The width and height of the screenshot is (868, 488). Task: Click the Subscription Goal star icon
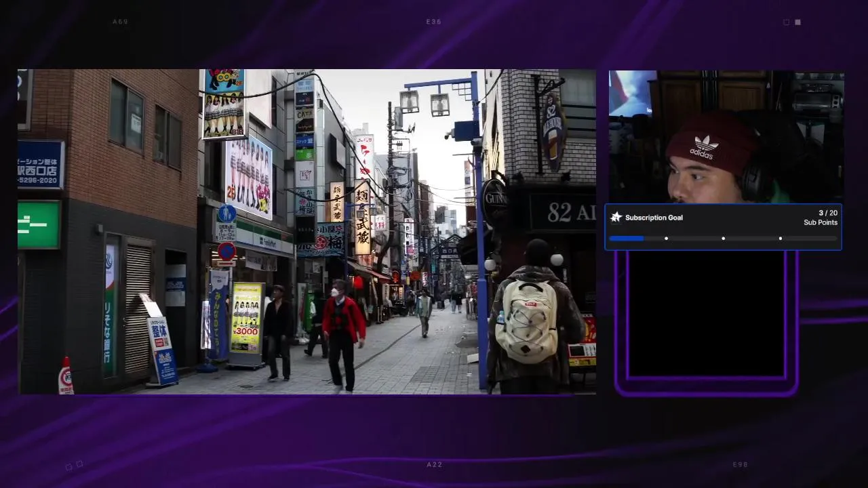616,218
